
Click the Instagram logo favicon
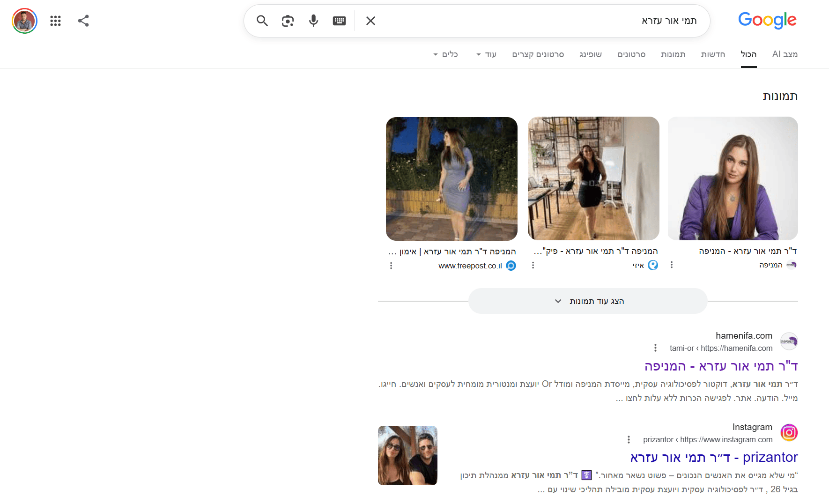[789, 433]
